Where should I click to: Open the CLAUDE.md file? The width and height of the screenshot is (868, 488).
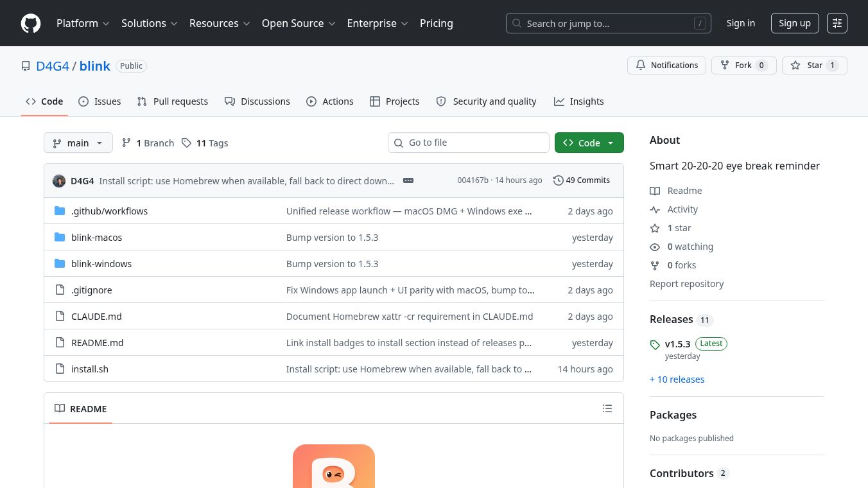pyautogui.click(x=96, y=317)
